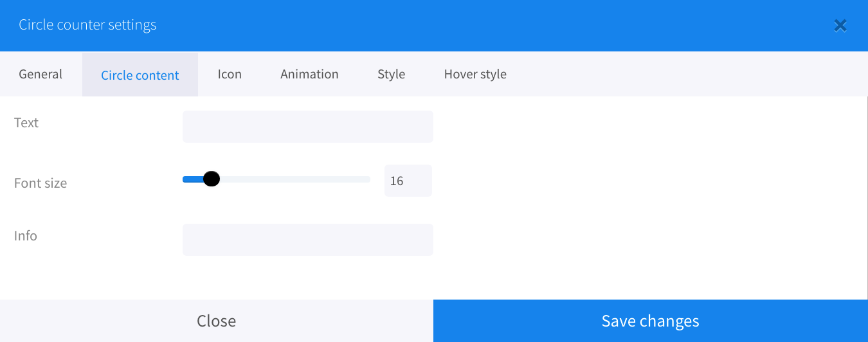Click the unfilled gray part of Font size track

[295, 179]
